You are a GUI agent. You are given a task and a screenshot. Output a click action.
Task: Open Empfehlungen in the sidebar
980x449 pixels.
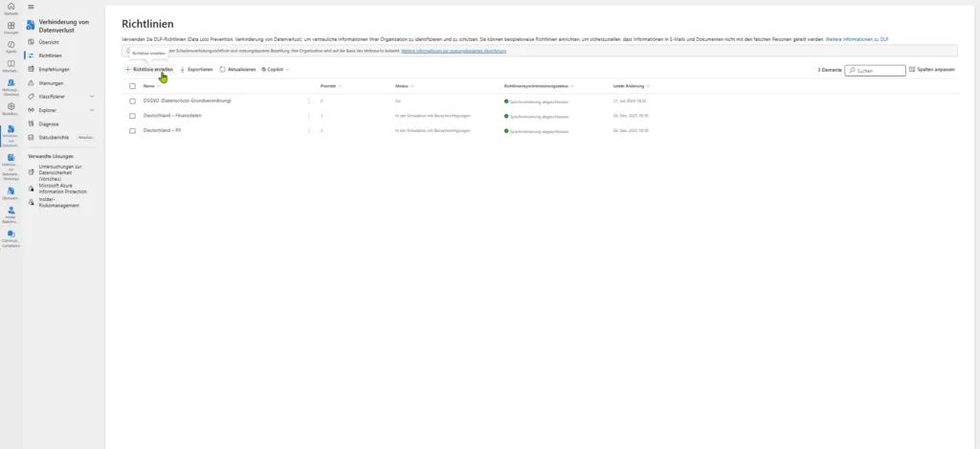54,69
